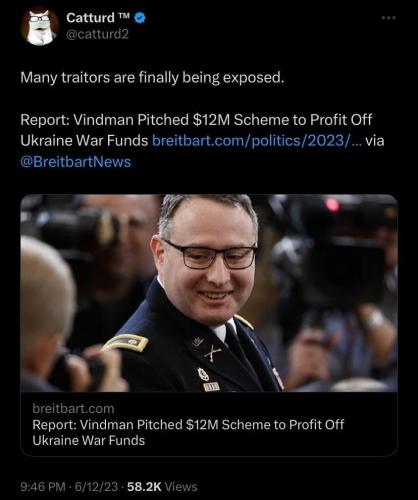Open the @catturd2 handle profile

(x=97, y=34)
